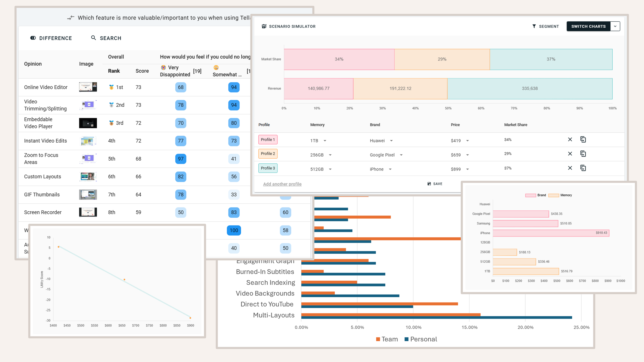Click the Search magnifier icon
The height and width of the screenshot is (362, 644).
click(x=94, y=38)
